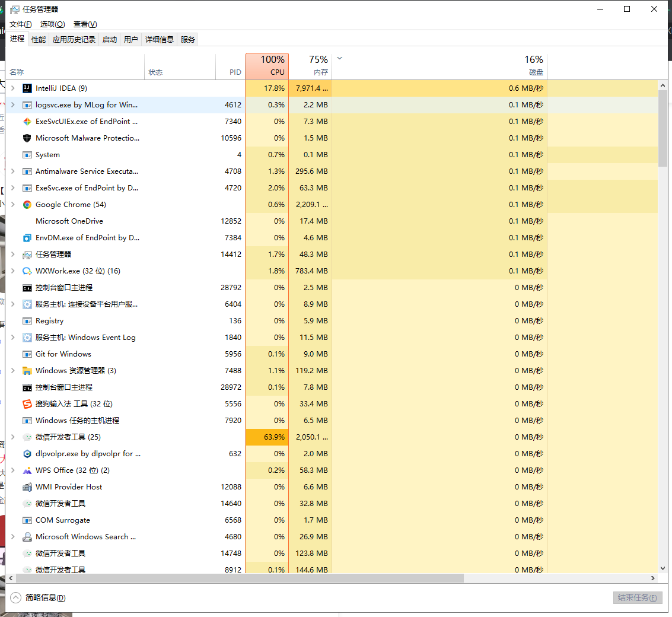Click the vertical scrollbar up arrow

tap(663, 85)
